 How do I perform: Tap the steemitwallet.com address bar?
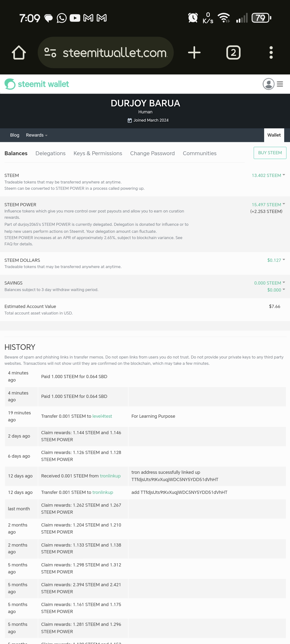click(x=115, y=52)
